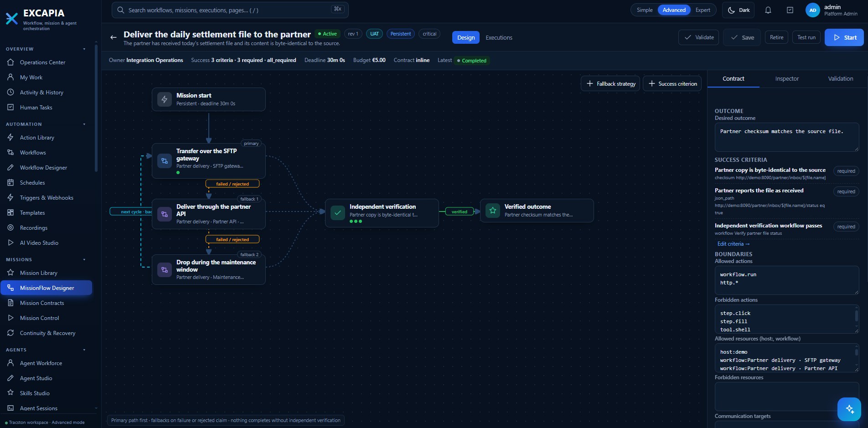Click the Edit criteria link
This screenshot has height=428, width=868.
733,244
